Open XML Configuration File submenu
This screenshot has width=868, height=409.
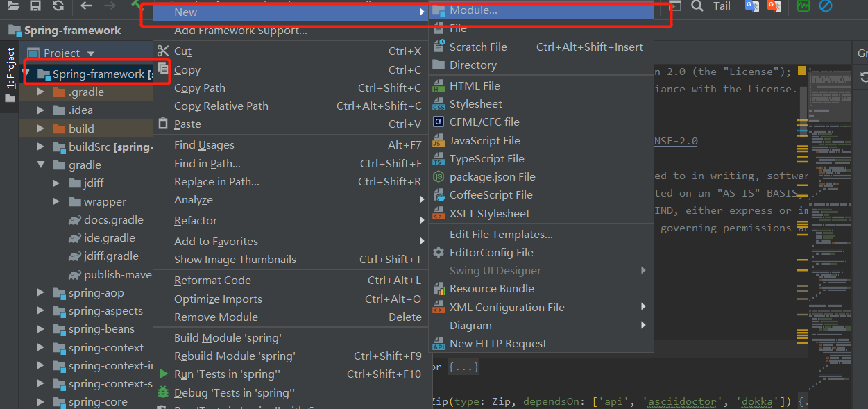pyautogui.click(x=541, y=308)
